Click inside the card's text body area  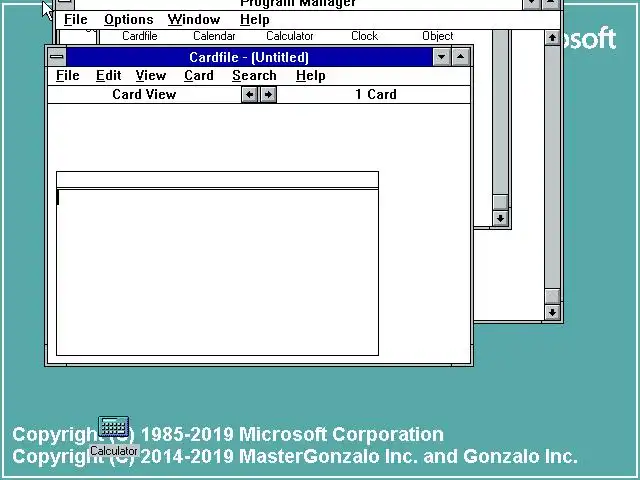click(217, 272)
